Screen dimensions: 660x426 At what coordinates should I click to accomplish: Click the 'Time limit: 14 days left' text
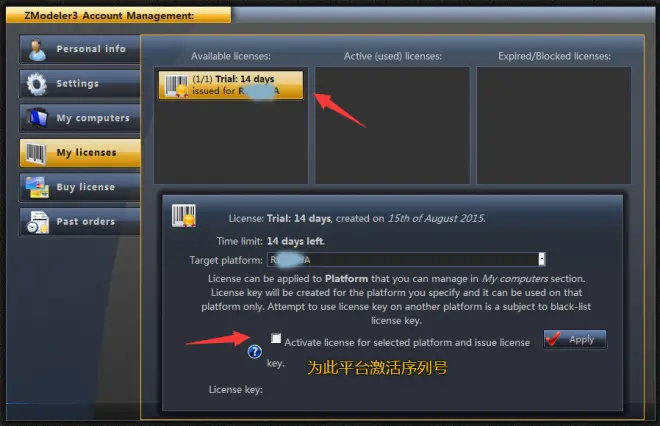[x=271, y=241]
